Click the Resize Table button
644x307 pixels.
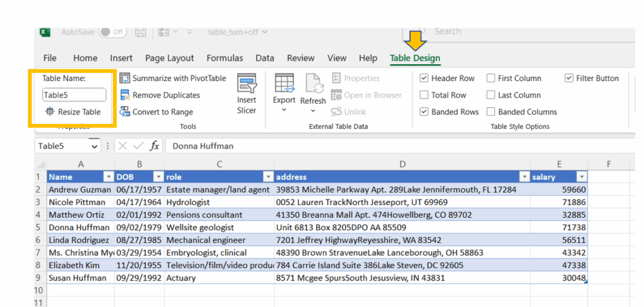[73, 112]
